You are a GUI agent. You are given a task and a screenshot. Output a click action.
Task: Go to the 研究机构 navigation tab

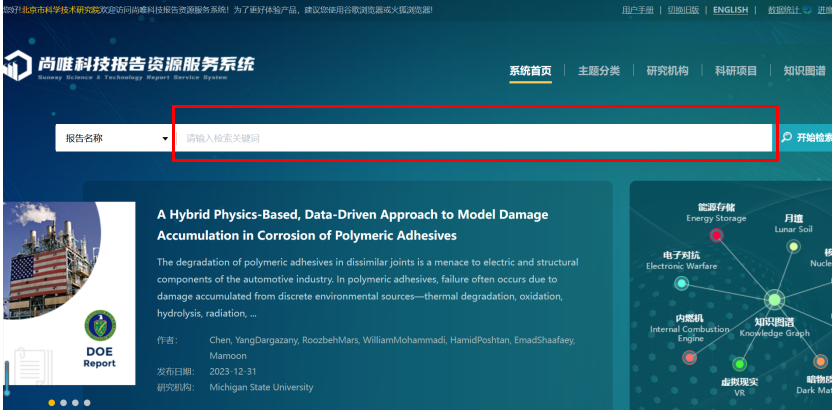[x=667, y=71]
